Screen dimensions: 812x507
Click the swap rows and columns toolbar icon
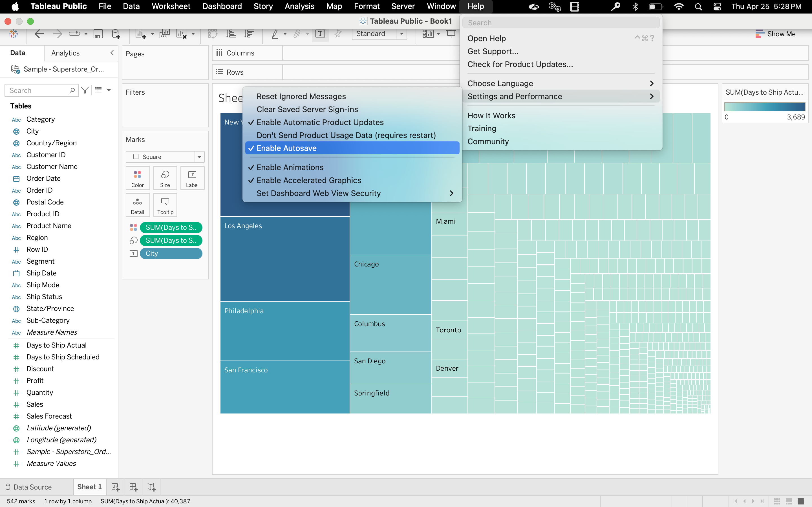(x=213, y=34)
